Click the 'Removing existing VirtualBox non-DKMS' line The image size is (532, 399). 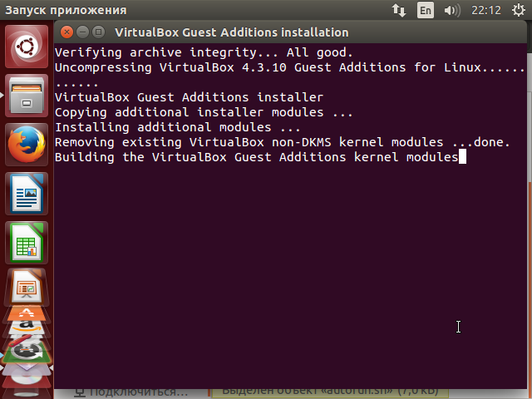point(283,142)
